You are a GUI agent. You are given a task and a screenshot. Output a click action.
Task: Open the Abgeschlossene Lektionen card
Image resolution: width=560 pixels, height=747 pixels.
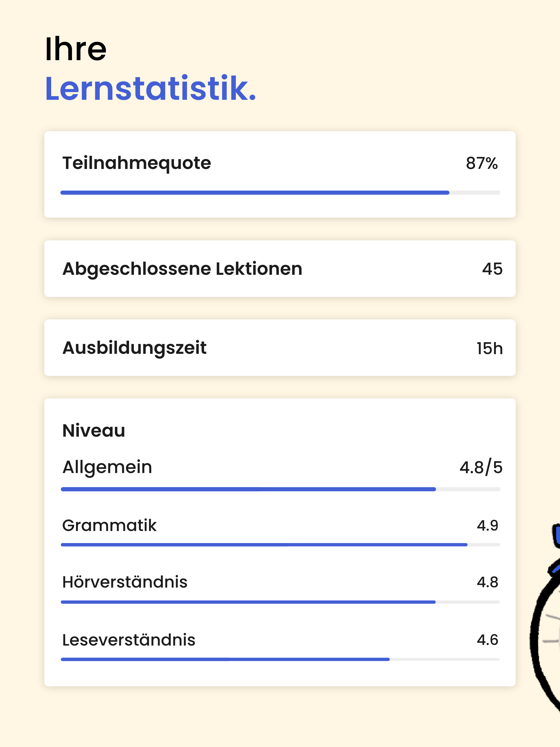pos(280,269)
